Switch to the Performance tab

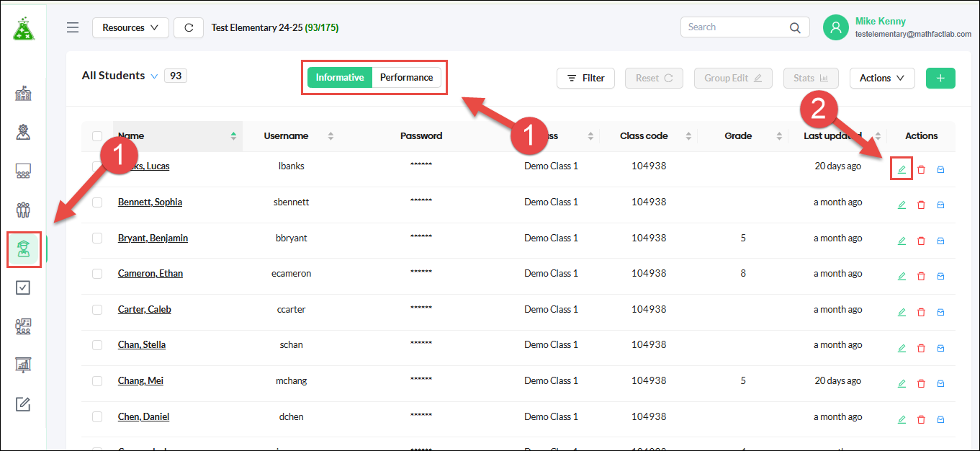point(407,78)
